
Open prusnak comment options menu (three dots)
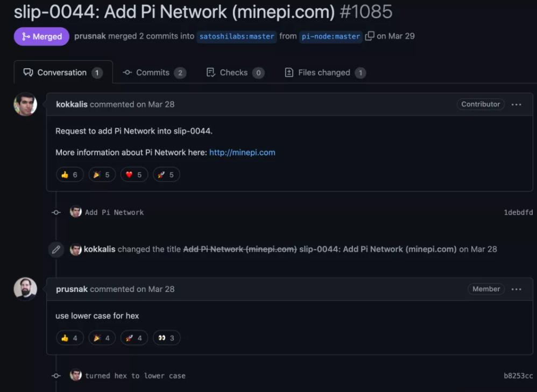516,289
